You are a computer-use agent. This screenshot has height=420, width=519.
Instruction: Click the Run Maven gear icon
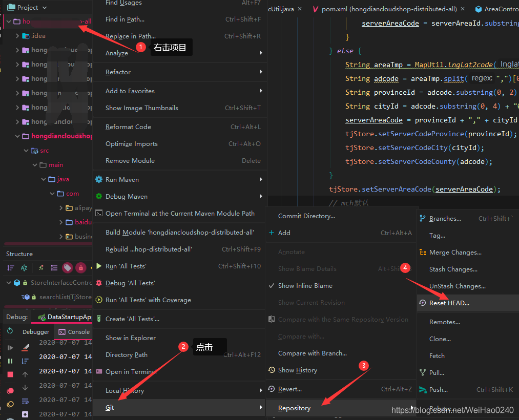[99, 179]
